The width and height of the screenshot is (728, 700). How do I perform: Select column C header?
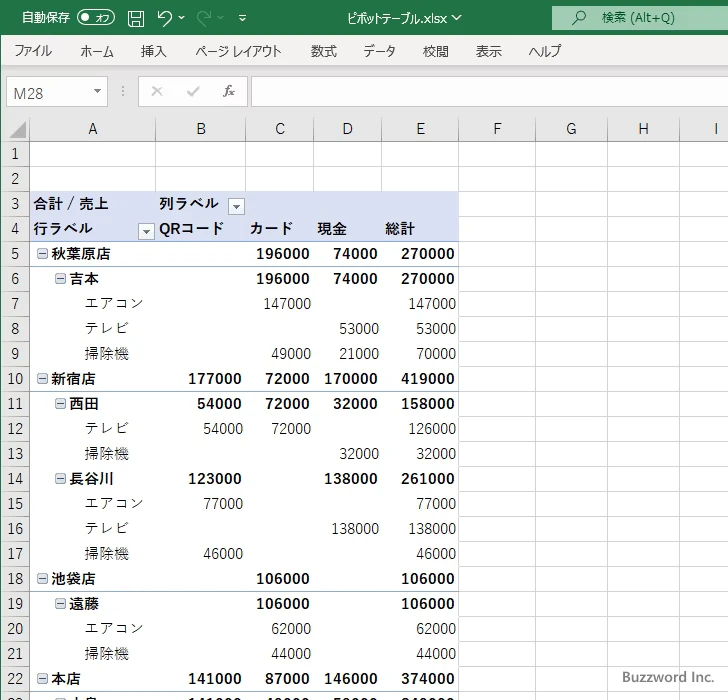(280, 129)
